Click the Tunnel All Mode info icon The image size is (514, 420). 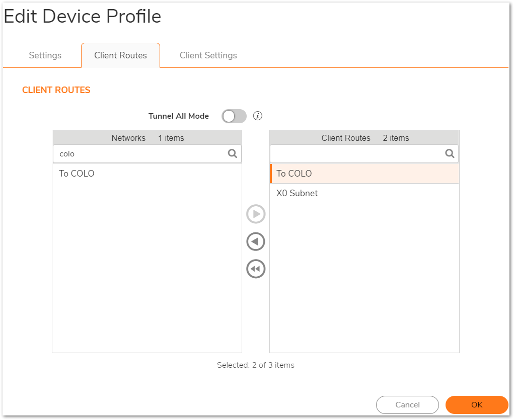tap(258, 116)
